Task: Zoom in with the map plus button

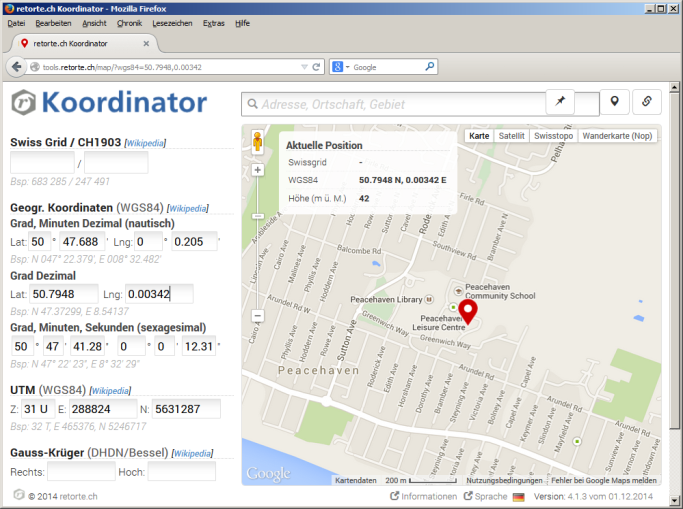Action: [x=258, y=170]
